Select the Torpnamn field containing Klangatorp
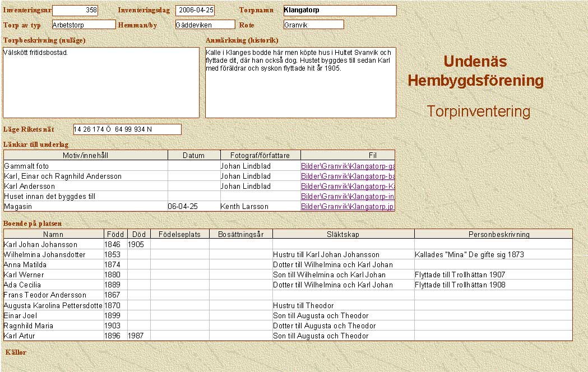The height and width of the screenshot is (372, 588). click(x=339, y=11)
